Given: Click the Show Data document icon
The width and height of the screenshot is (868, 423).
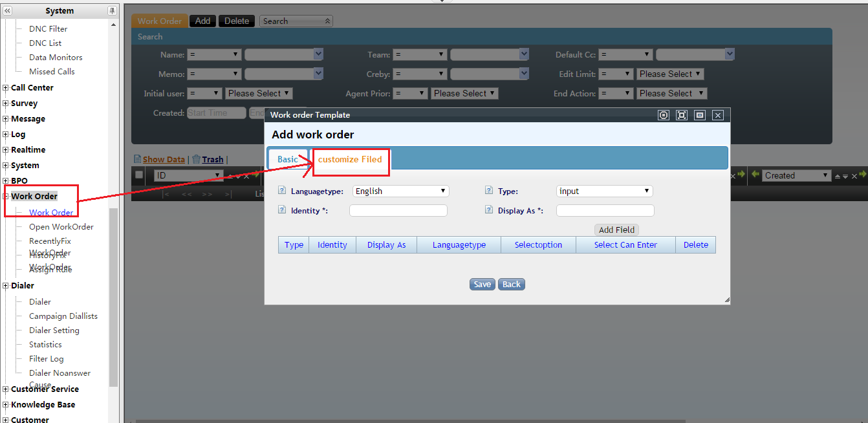Looking at the screenshot, I should click(x=137, y=159).
